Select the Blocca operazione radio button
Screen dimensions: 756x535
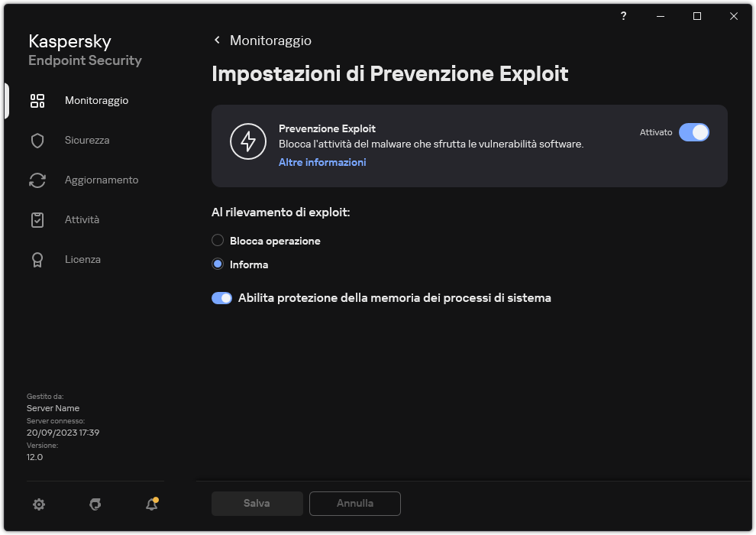(216, 240)
